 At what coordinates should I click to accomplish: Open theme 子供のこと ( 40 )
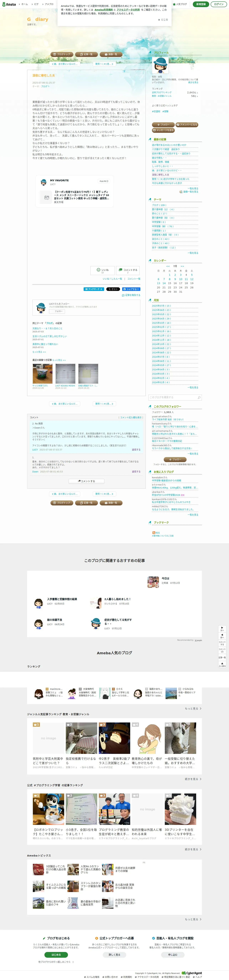161,243
